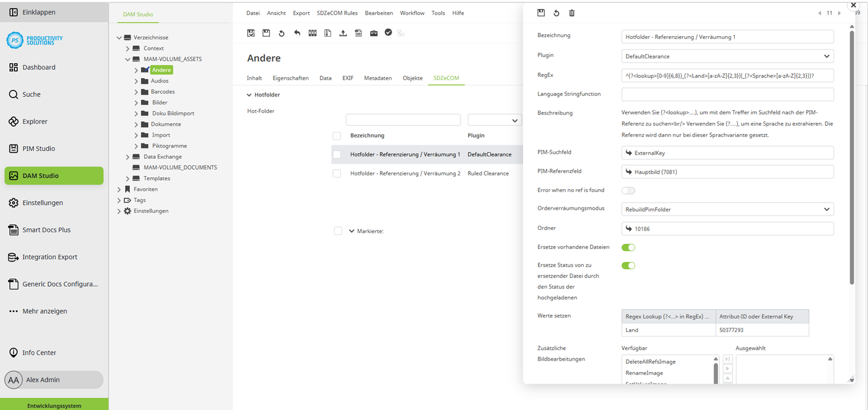
Task: Click 'Mehr anzeigen' in the sidebar
Action: pyautogui.click(x=44, y=311)
